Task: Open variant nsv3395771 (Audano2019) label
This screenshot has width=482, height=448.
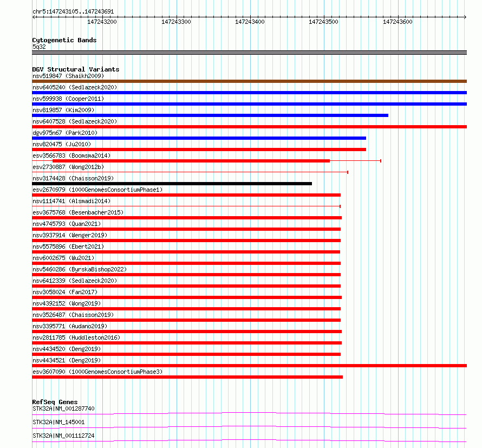Action: (x=70, y=326)
